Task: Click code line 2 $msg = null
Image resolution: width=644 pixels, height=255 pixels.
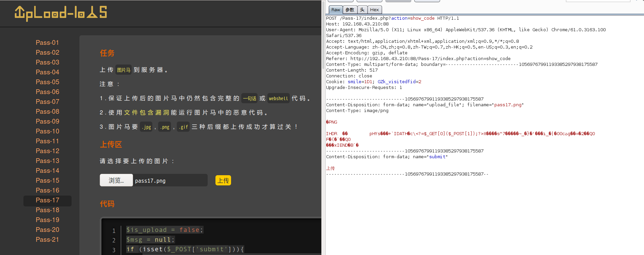Action: [x=150, y=240]
